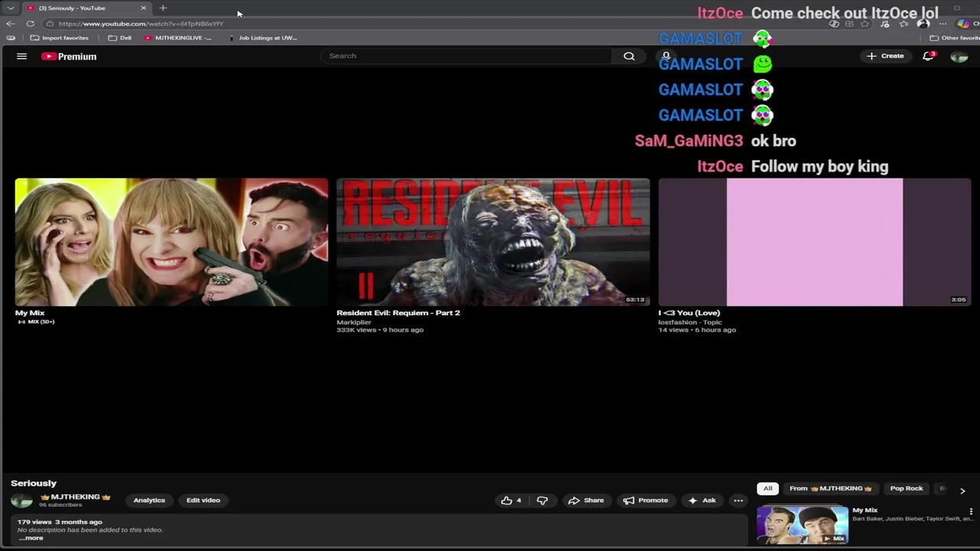Viewport: 980px width, 551px height.
Task: Click the address bar URL
Action: (141, 24)
